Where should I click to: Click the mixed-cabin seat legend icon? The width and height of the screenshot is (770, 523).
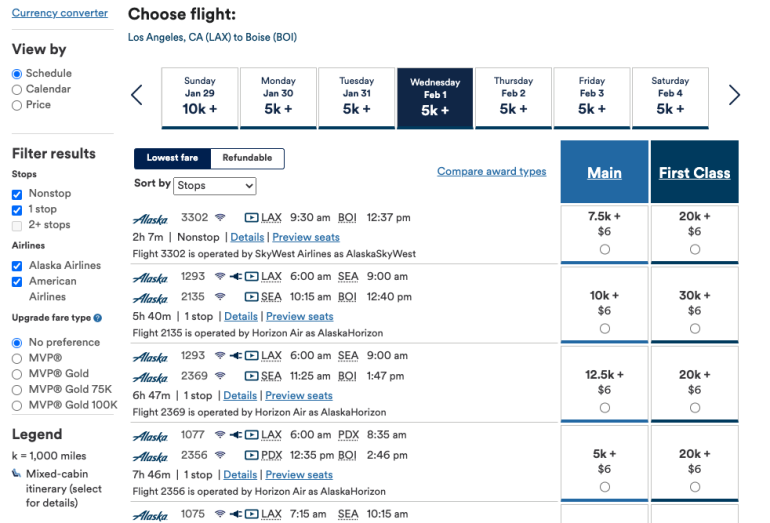click(16, 474)
